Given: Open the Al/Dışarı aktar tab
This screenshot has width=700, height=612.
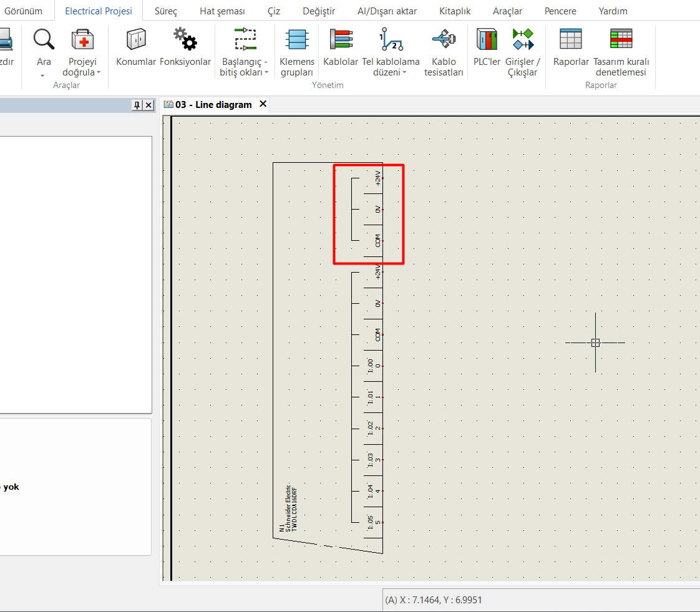Looking at the screenshot, I should pos(387,11).
